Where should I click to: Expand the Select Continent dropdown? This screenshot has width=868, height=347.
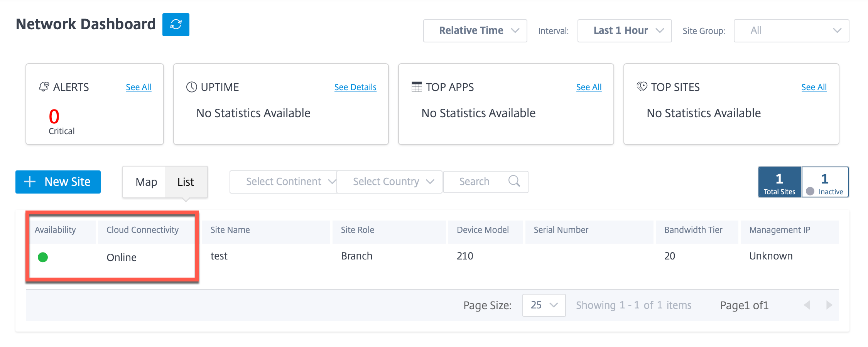[284, 182]
